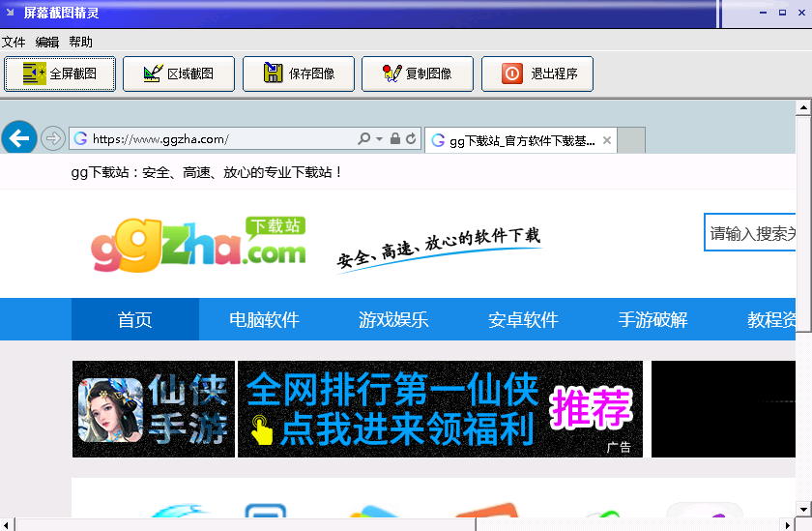This screenshot has height=531, width=812.
Task: Click the grey browser forward arrow
Action: coord(53,138)
